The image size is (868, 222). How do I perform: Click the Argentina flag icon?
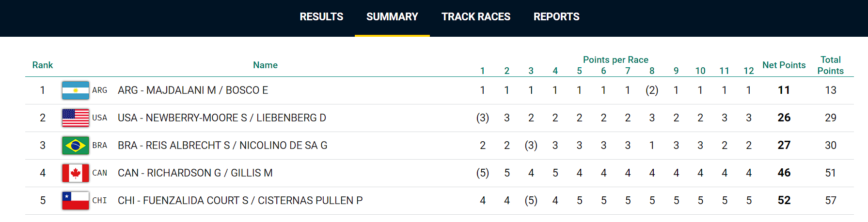pyautogui.click(x=76, y=90)
